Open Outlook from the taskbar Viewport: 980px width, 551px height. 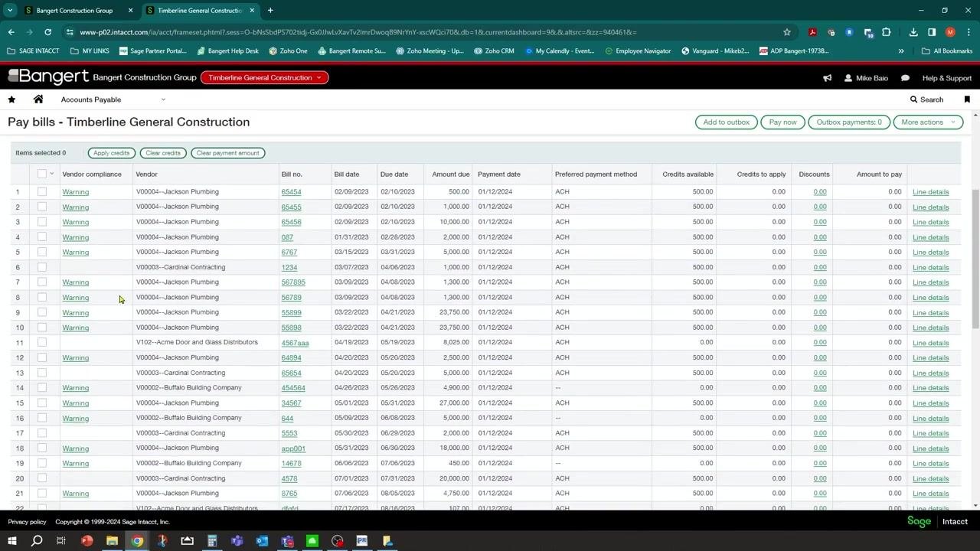click(x=263, y=541)
